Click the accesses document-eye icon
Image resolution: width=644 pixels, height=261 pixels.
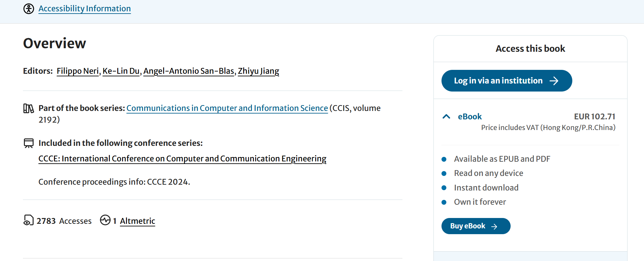(28, 220)
